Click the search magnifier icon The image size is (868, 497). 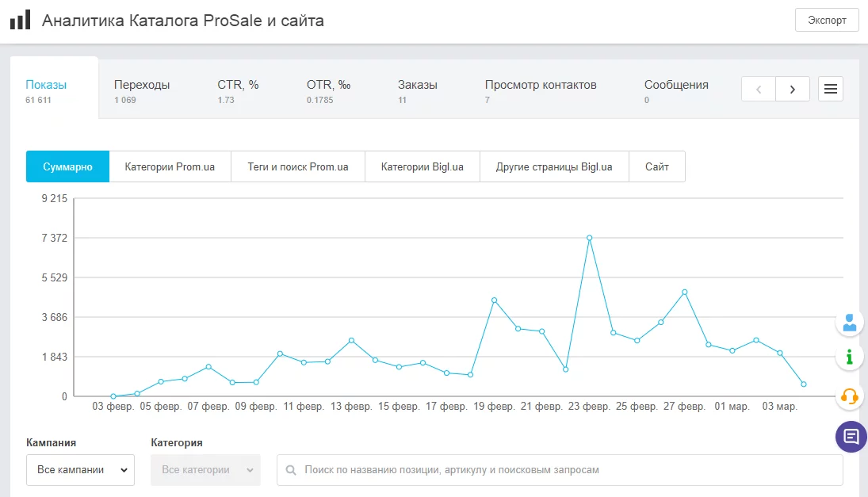click(292, 470)
